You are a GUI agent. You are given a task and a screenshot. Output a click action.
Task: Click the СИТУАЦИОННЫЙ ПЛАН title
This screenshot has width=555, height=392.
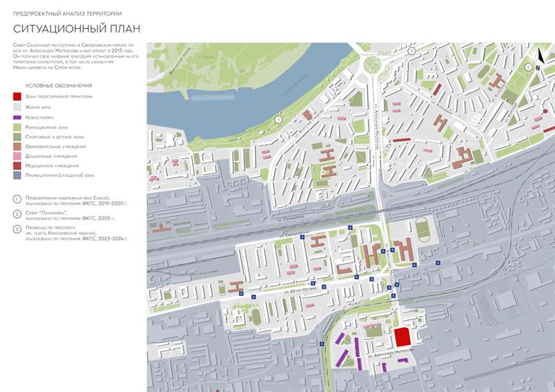(x=76, y=29)
